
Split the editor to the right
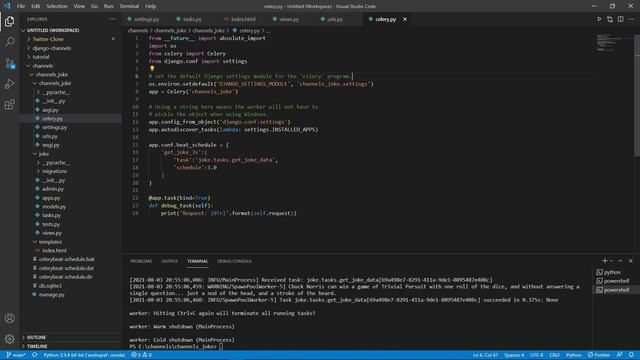tap(620, 19)
